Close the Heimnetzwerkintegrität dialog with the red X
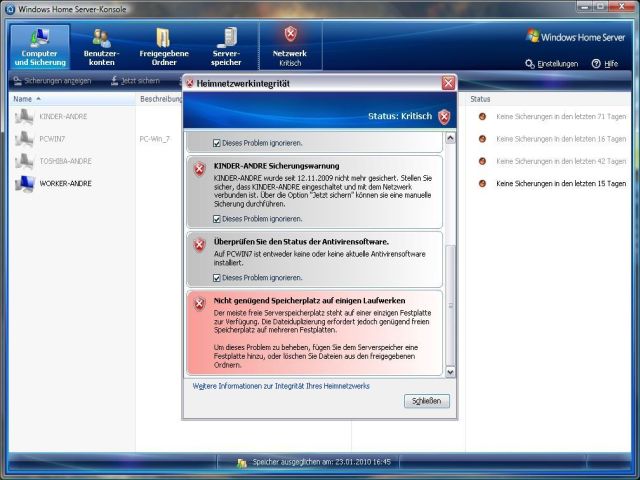The height and width of the screenshot is (480, 640). point(448,83)
